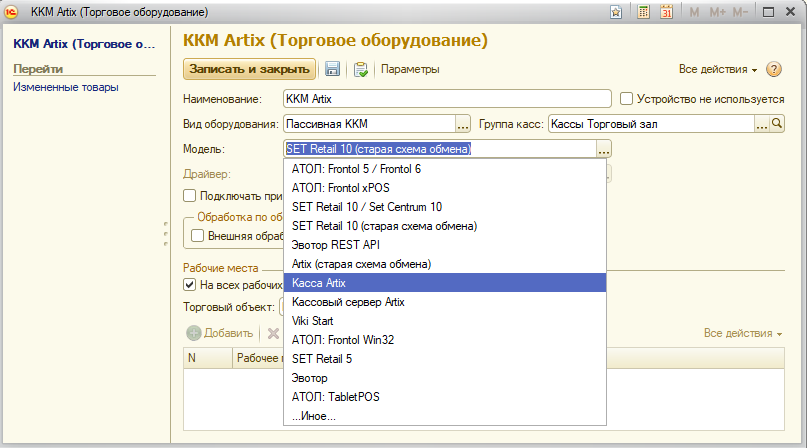Select plain 'Эвотор' option
The width and height of the screenshot is (807, 448).
[445, 378]
